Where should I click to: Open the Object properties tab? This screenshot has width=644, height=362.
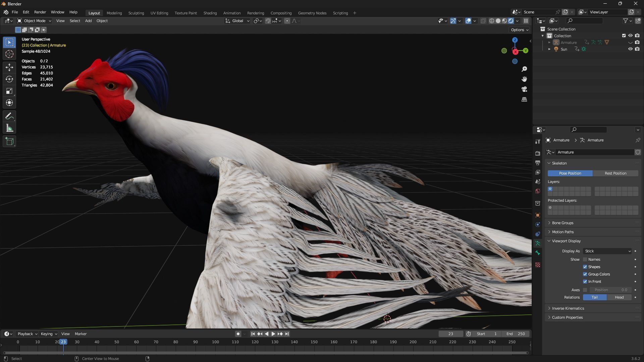click(538, 215)
